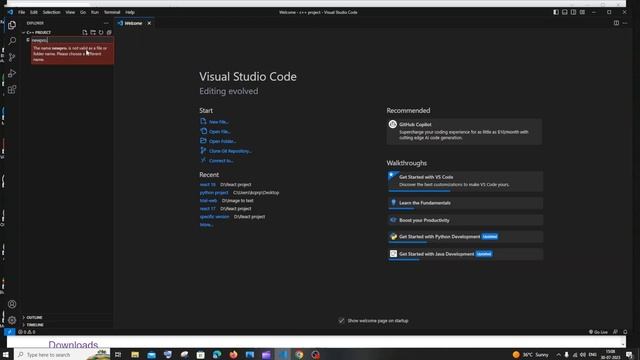This screenshot has height=360, width=640.
Task: Click the Open Folder link under Start
Action: pos(222,141)
